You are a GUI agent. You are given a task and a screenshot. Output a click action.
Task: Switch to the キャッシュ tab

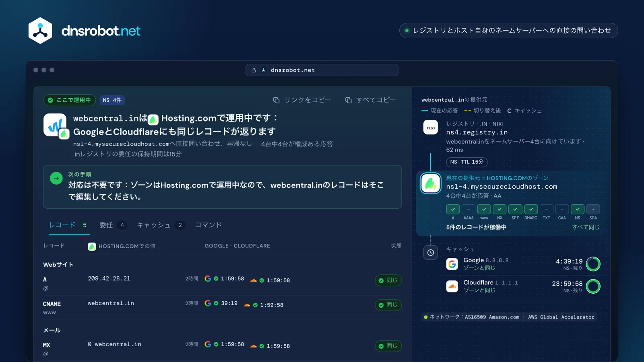coord(161,225)
